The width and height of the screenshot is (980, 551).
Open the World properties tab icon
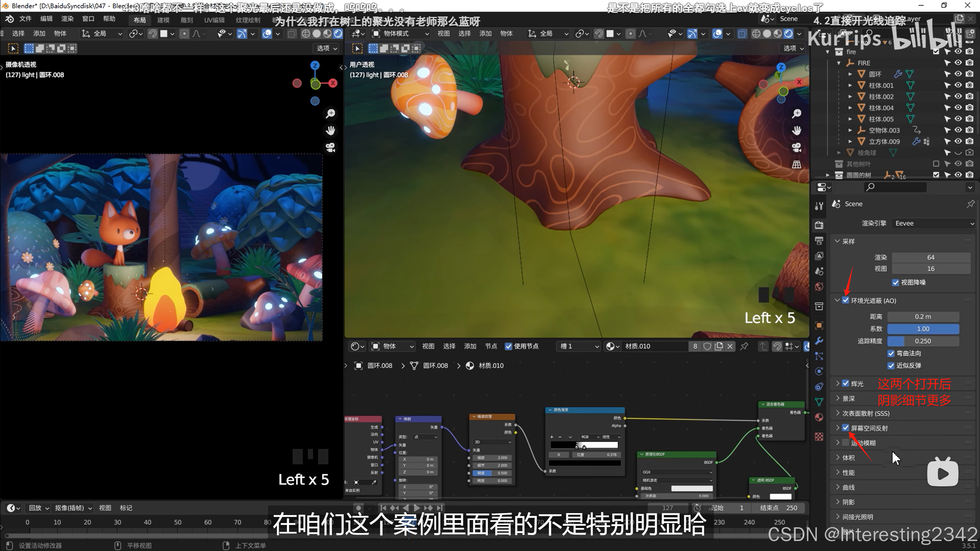click(x=819, y=287)
